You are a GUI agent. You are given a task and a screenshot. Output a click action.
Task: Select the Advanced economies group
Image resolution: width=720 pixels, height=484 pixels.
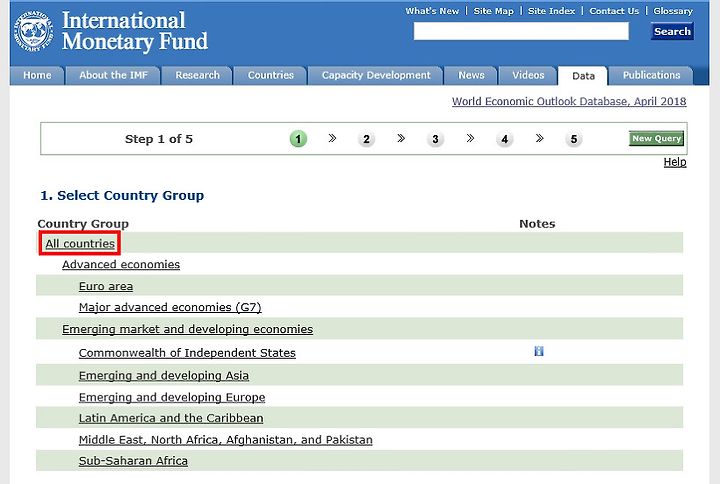point(121,265)
